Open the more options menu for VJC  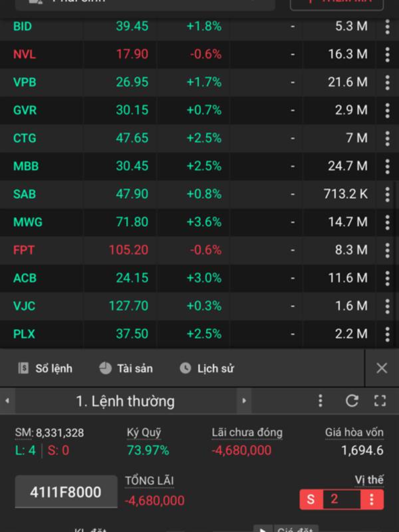point(387,307)
